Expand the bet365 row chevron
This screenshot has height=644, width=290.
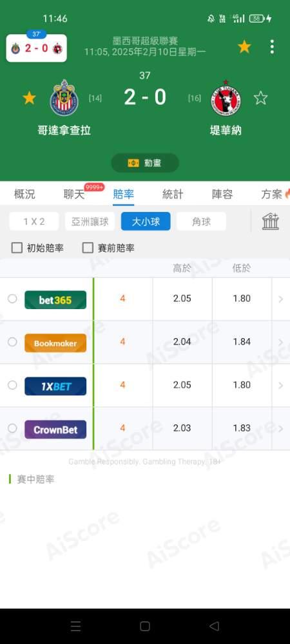[x=281, y=299]
